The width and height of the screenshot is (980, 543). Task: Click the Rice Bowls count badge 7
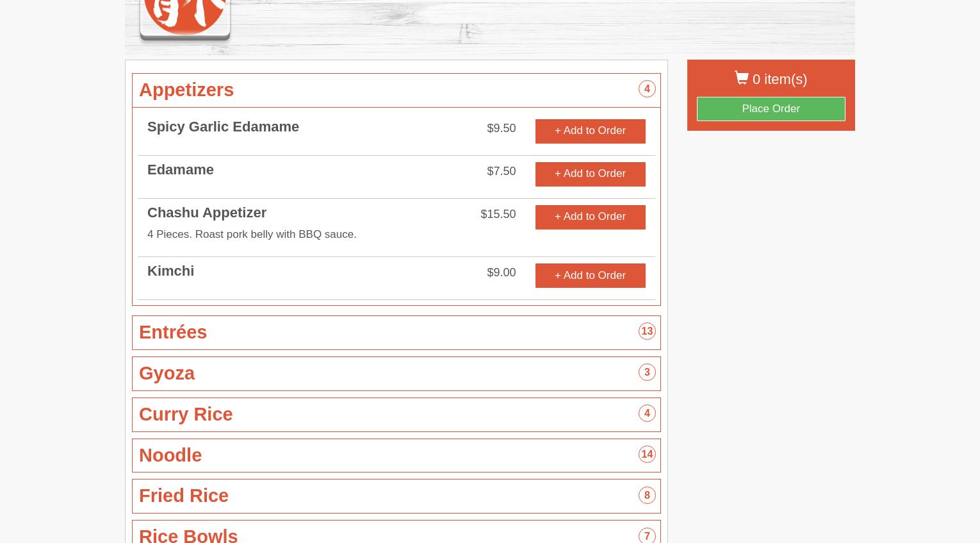(647, 535)
